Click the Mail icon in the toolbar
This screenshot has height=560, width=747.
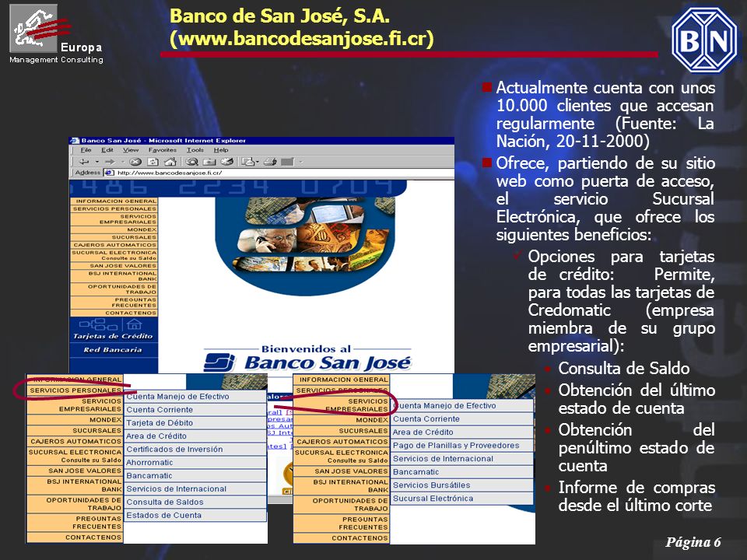click(x=247, y=162)
